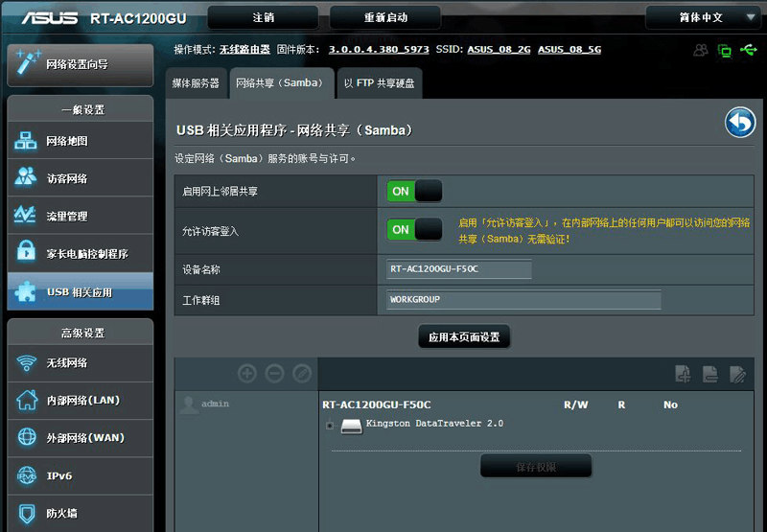This screenshot has height=532, width=767.
Task: Click the add account plus icon
Action: tap(247, 374)
